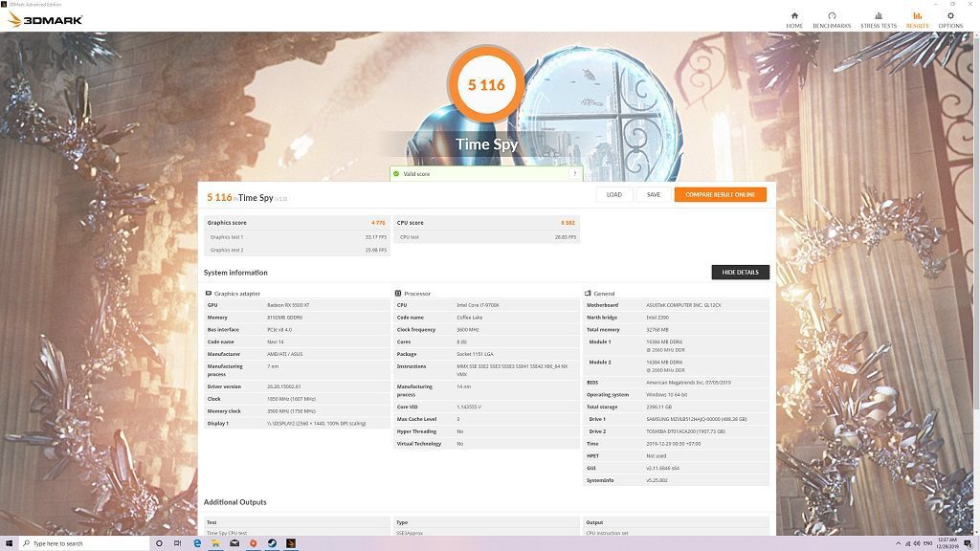980x551 pixels.
Task: Open Steam from the taskbar
Action: click(x=272, y=543)
